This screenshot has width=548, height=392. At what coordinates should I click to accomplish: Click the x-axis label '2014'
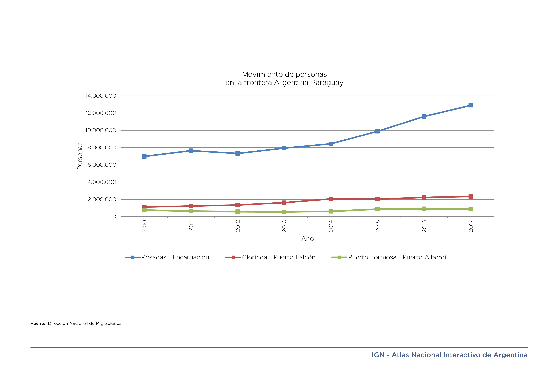click(331, 226)
